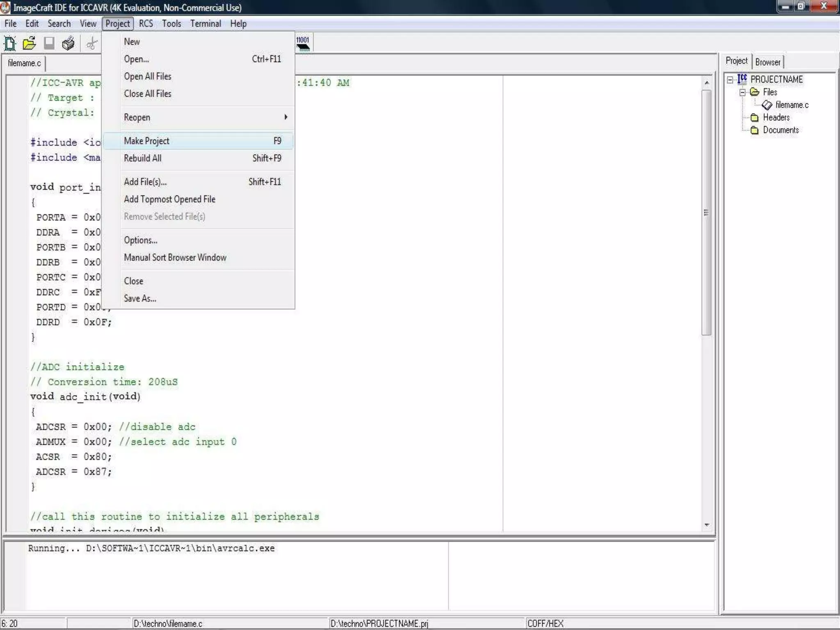
Task: Select Rebuild All
Action: (x=199, y=158)
